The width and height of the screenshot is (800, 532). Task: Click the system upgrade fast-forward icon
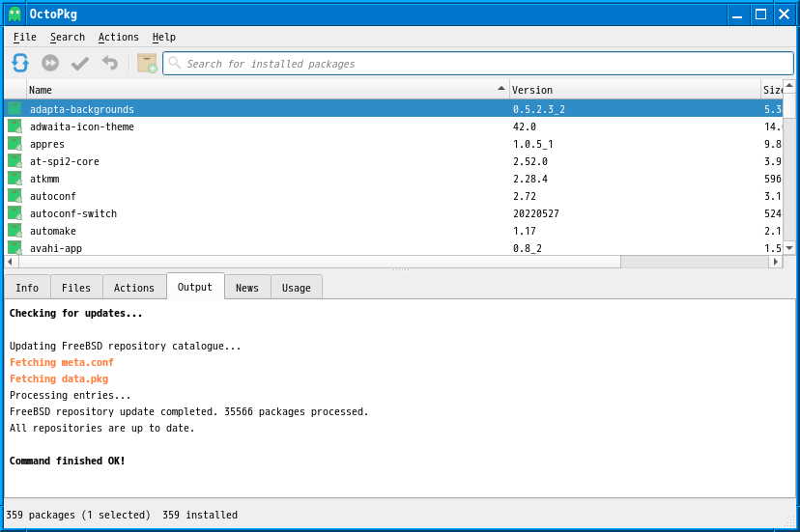pos(50,63)
